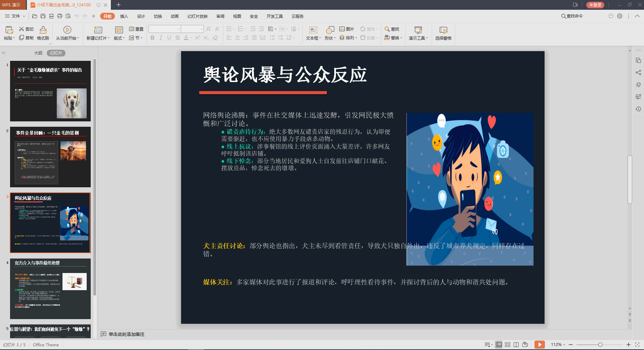This screenshot has height=350, width=644.
Task: Expand the quick access toolbar customize arrow
Action: click(x=93, y=16)
